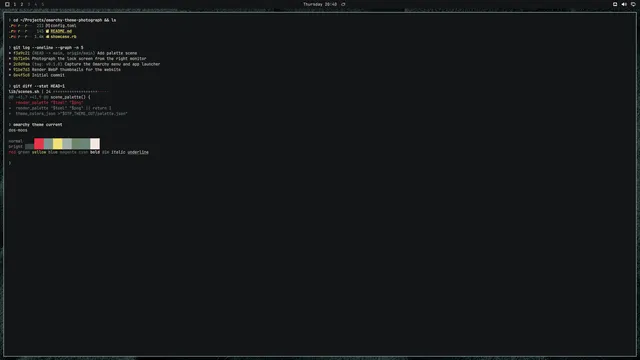This screenshot has height=360, width=640.
Task: Click the 'normal' palette row label
Action: (x=16, y=141)
